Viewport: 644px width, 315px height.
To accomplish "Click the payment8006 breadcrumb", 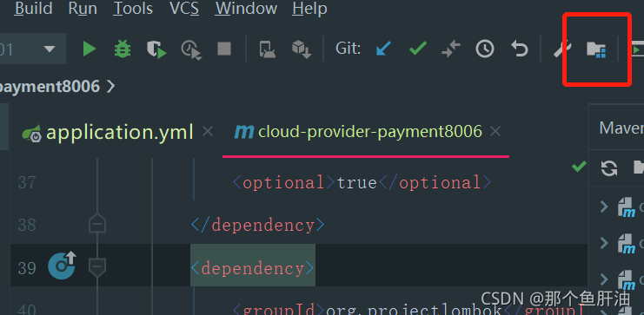I will [50, 86].
